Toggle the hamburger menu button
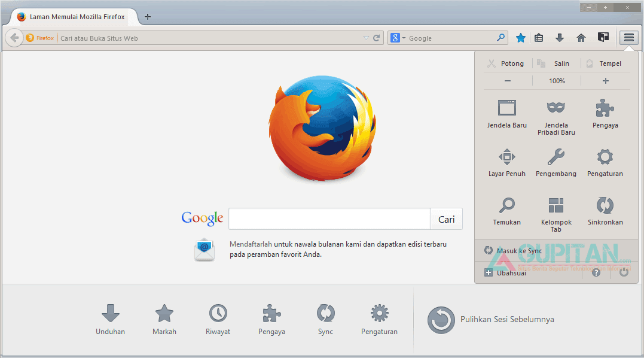Screen dimensions: 644x358 (x=628, y=38)
